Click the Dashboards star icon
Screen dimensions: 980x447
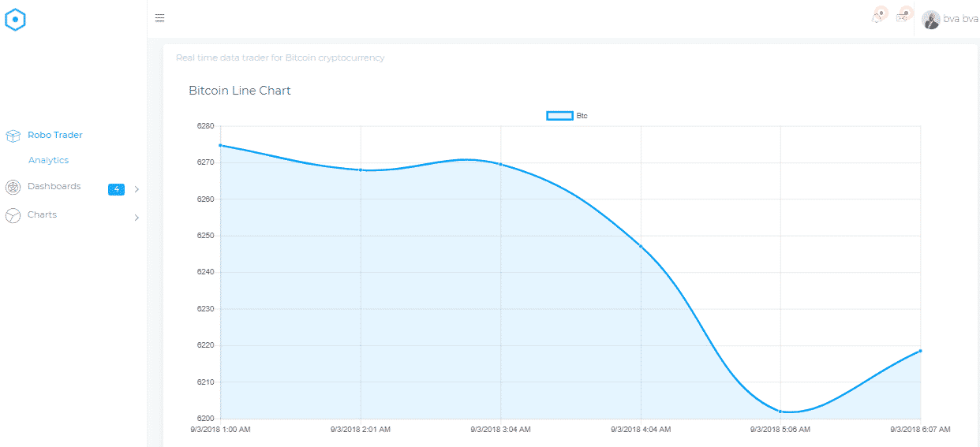coord(13,187)
